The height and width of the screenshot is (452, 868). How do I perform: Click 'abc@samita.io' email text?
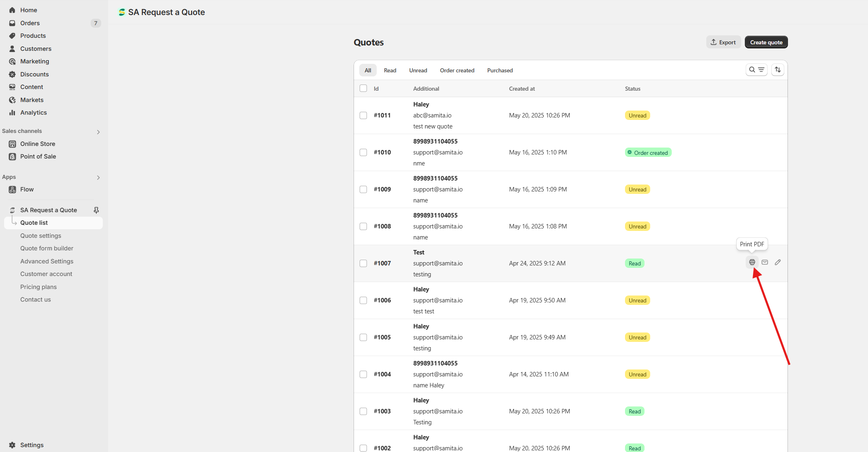click(432, 115)
